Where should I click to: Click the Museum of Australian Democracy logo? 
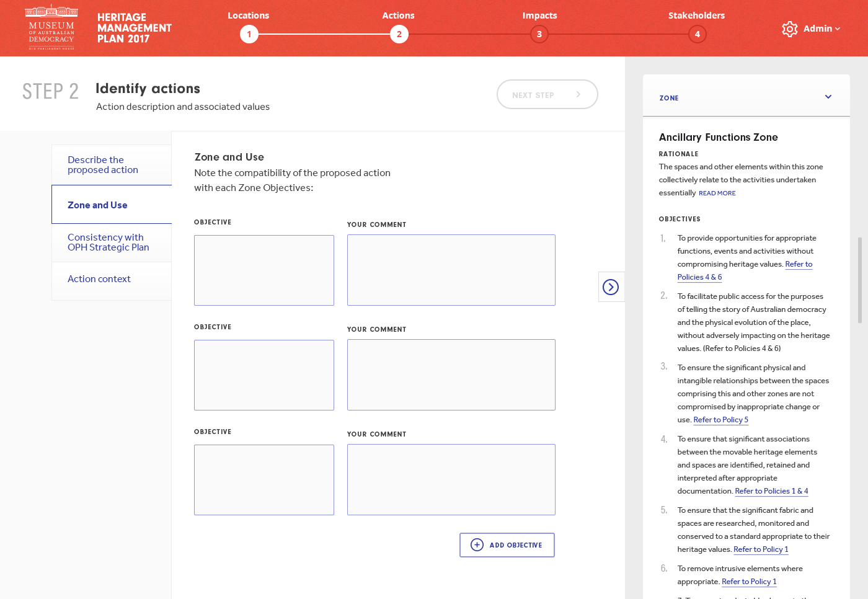tap(51, 27)
